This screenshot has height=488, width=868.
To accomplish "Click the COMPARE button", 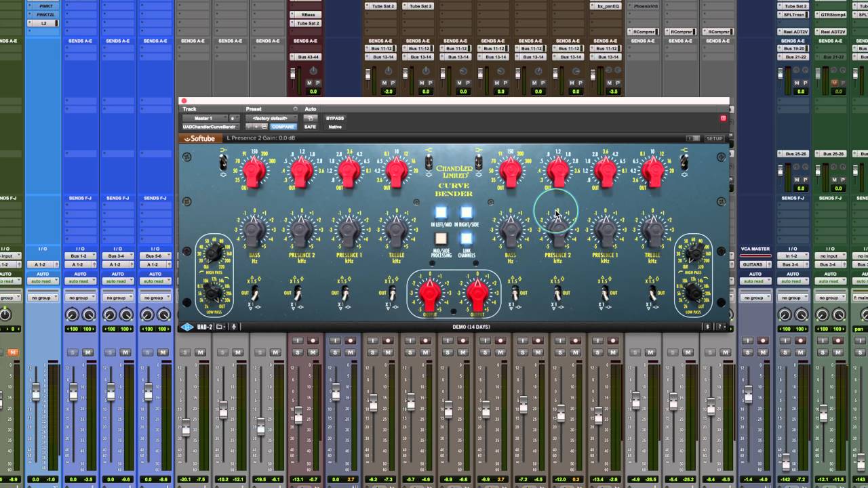I will [283, 127].
